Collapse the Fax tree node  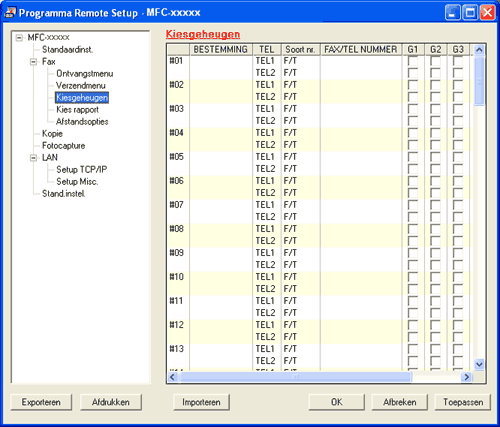[x=33, y=62]
